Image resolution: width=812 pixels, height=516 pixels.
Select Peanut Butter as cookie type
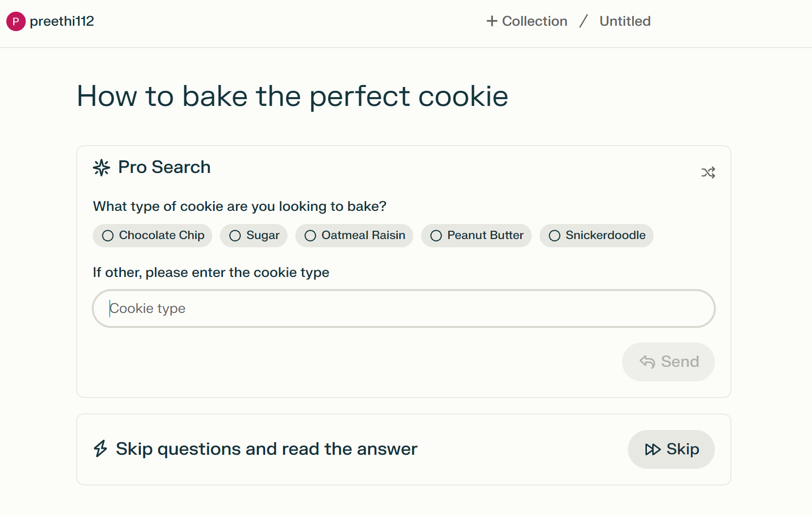coord(476,236)
